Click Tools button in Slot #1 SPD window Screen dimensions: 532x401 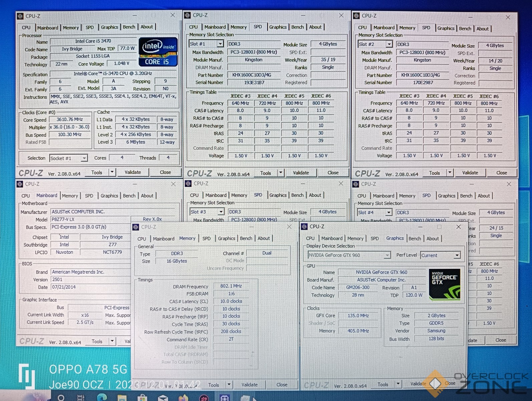coord(265,173)
